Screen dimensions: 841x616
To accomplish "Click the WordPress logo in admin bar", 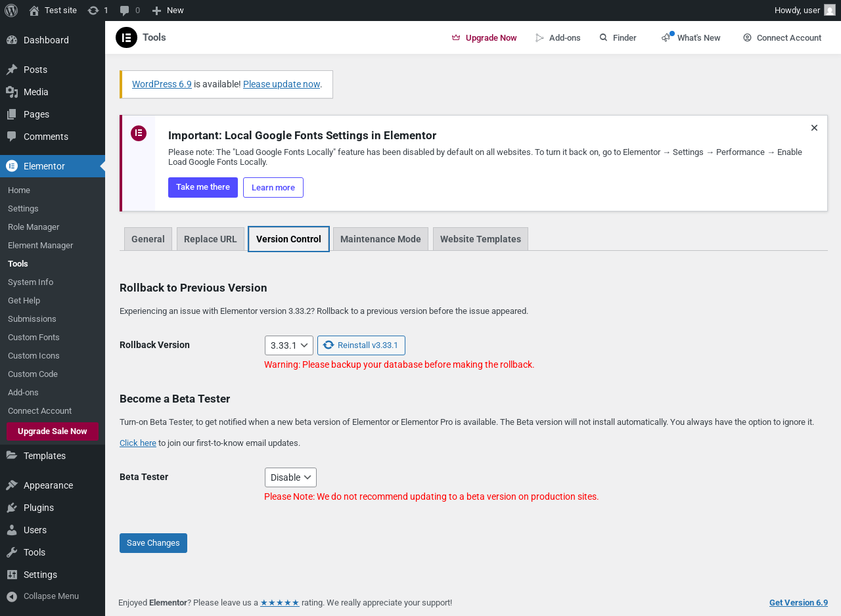I will (x=11, y=10).
